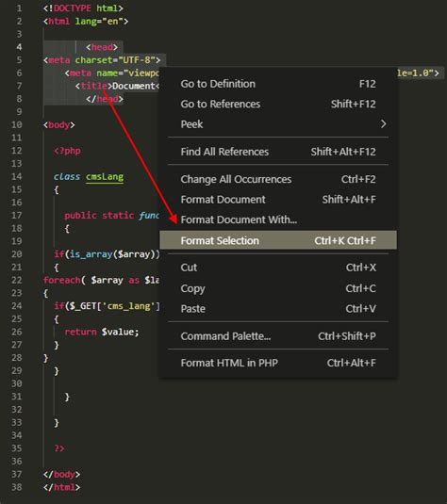Click the ?> closing PHP tag
The image size is (447, 504).
point(59,448)
